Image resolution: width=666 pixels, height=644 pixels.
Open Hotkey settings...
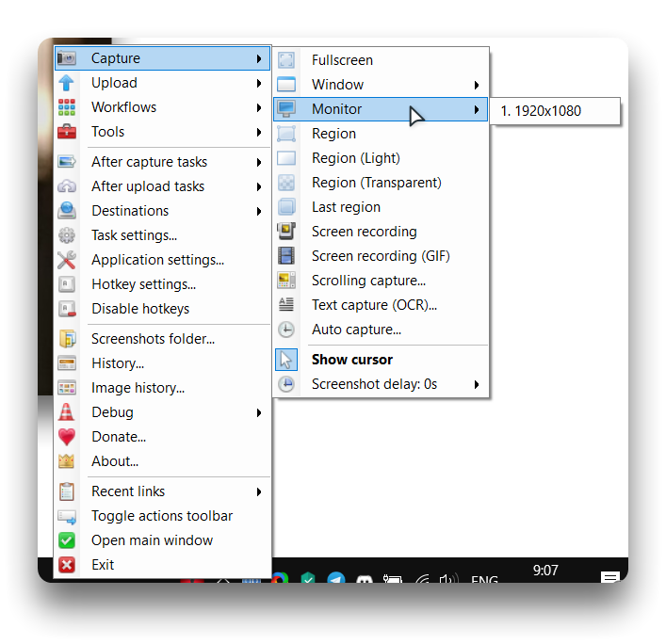[x=163, y=284]
